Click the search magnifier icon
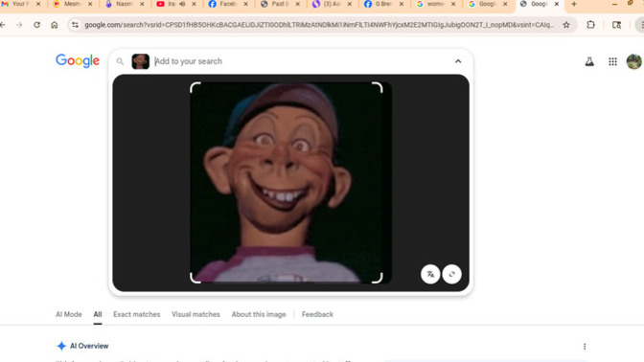 pyautogui.click(x=120, y=61)
